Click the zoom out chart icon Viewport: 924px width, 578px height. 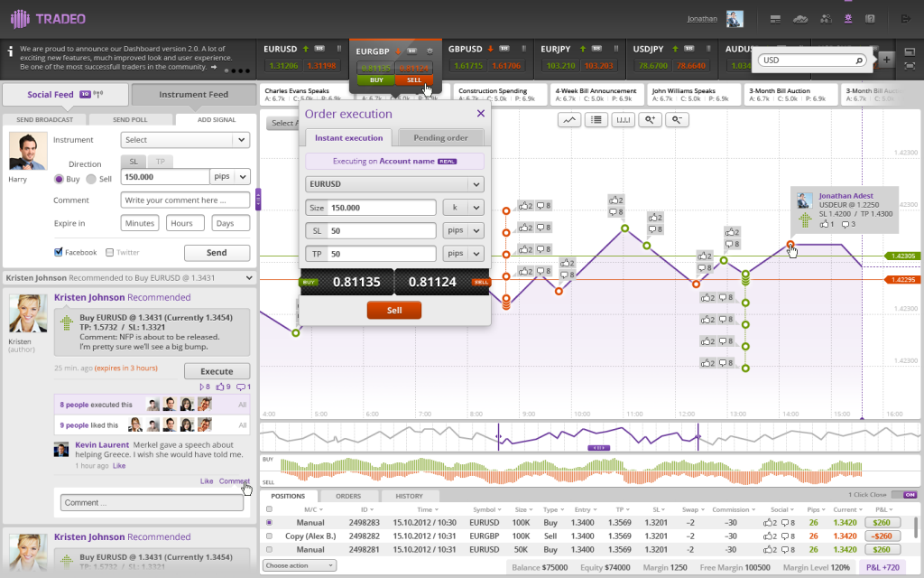(x=677, y=119)
